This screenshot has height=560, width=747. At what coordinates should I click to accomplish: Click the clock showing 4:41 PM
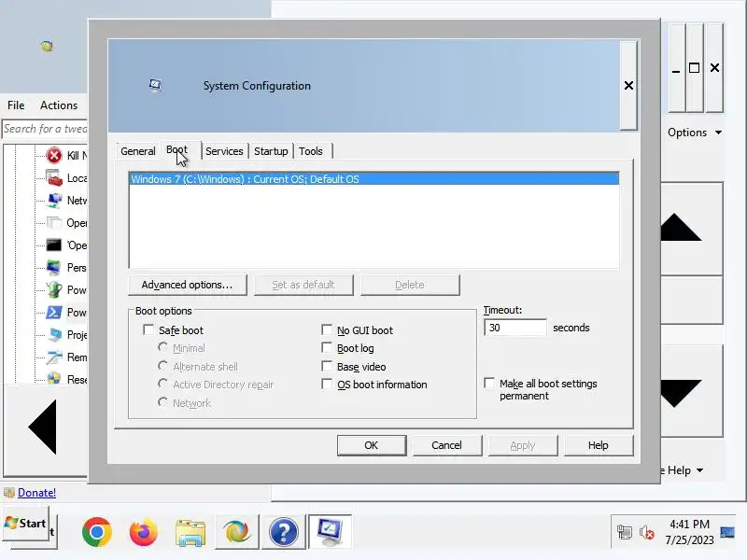click(x=689, y=532)
